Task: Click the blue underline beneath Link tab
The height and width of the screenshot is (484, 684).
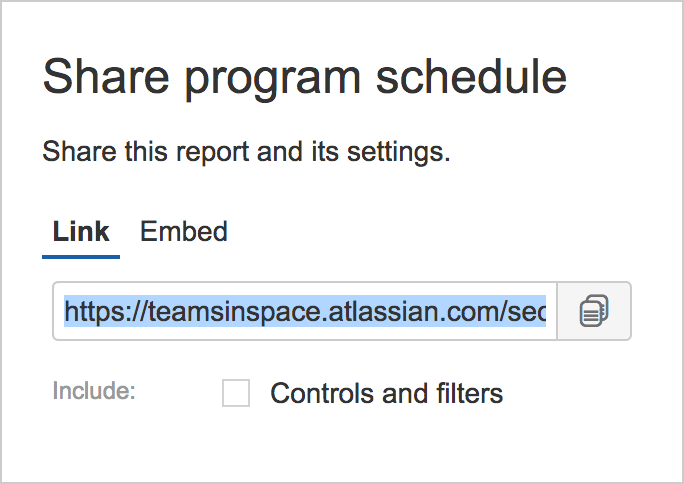Action: point(81,257)
